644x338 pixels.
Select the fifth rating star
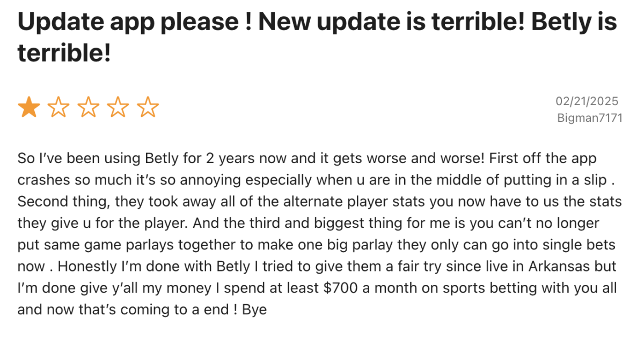148,108
